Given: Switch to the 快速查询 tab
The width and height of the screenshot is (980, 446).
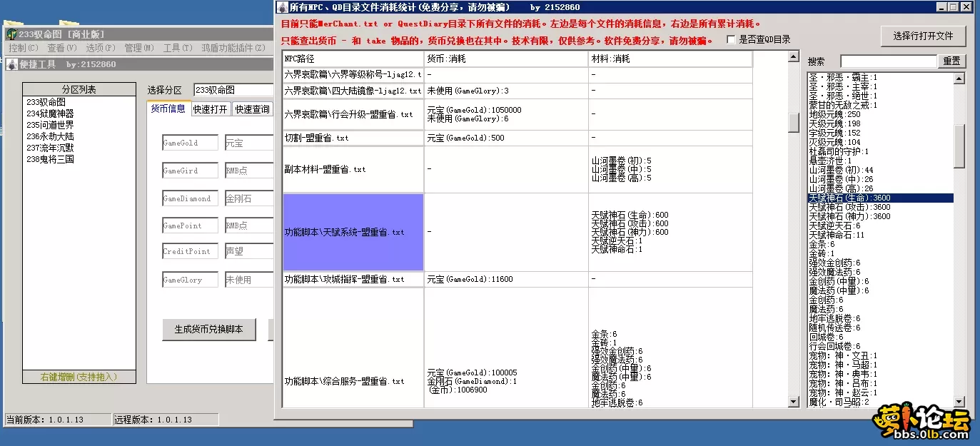Looking at the screenshot, I should [x=253, y=109].
